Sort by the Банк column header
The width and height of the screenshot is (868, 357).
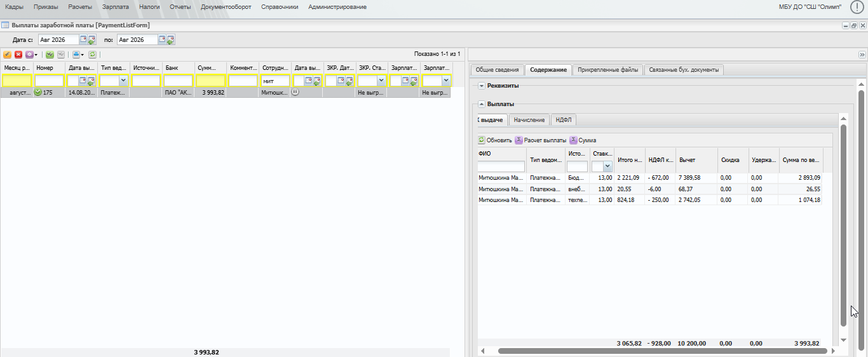tap(178, 67)
